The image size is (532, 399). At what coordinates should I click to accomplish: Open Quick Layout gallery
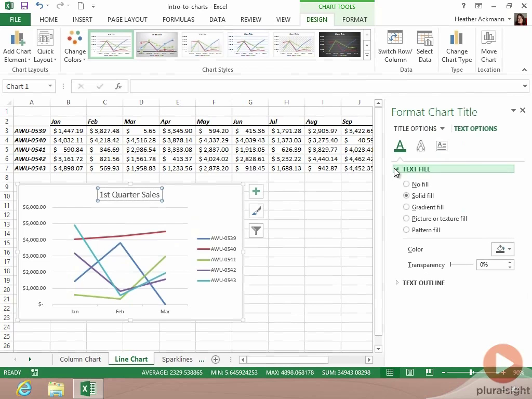click(45, 47)
